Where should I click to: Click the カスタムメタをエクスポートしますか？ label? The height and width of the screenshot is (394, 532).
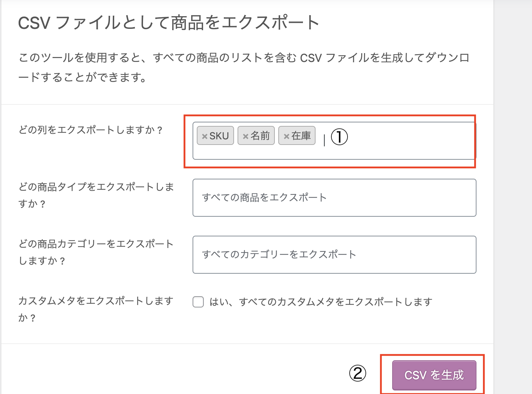click(x=96, y=309)
